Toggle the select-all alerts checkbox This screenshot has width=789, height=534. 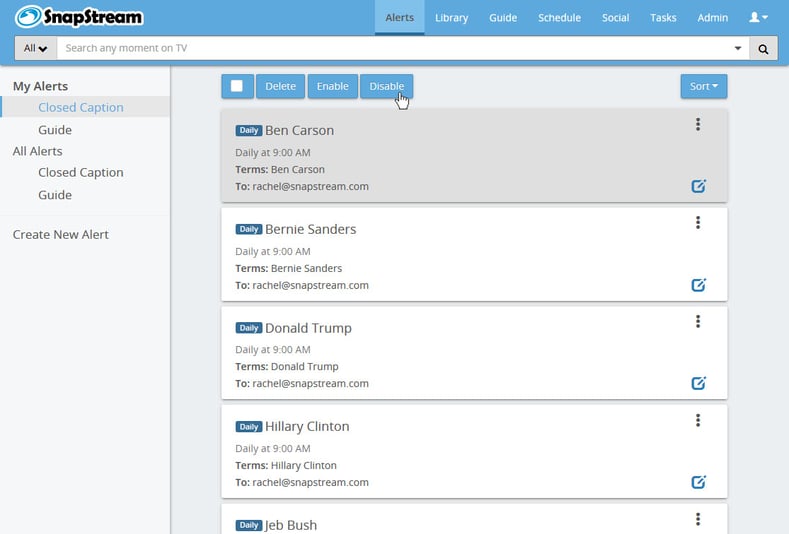point(237,86)
